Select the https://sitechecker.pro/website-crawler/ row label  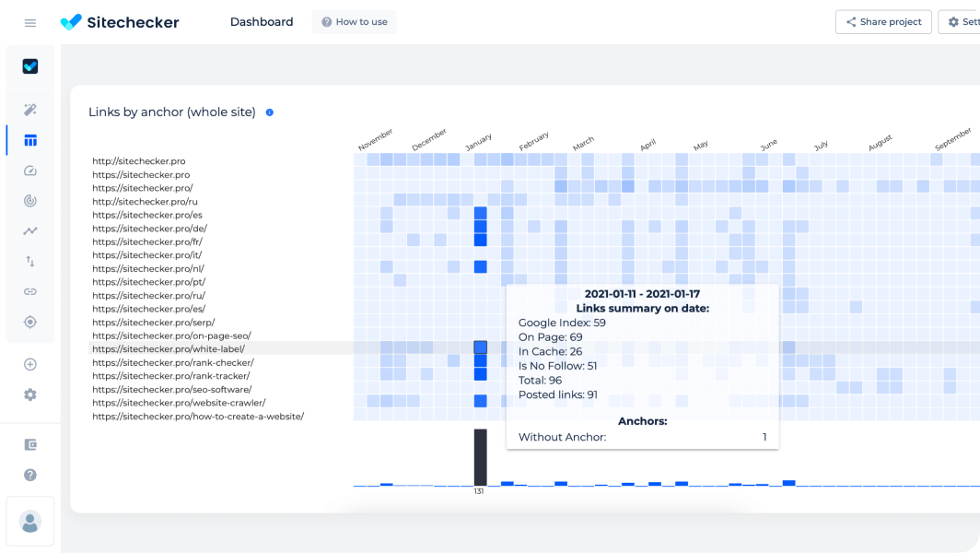[x=179, y=403]
